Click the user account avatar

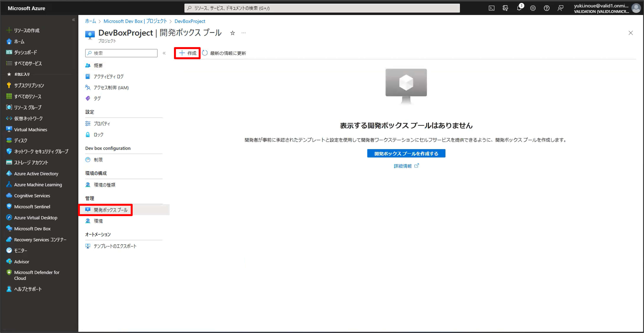point(636,8)
